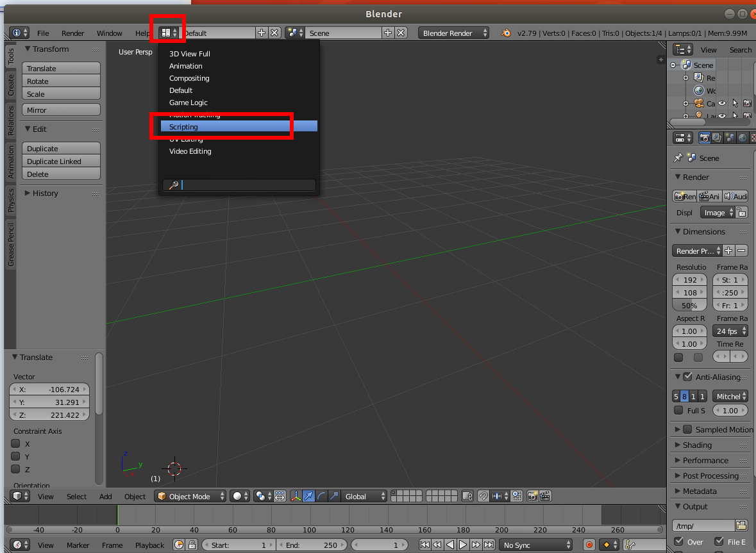Select the World properties globe tab icon
Viewport: 756px width, 553px height.
(x=743, y=138)
